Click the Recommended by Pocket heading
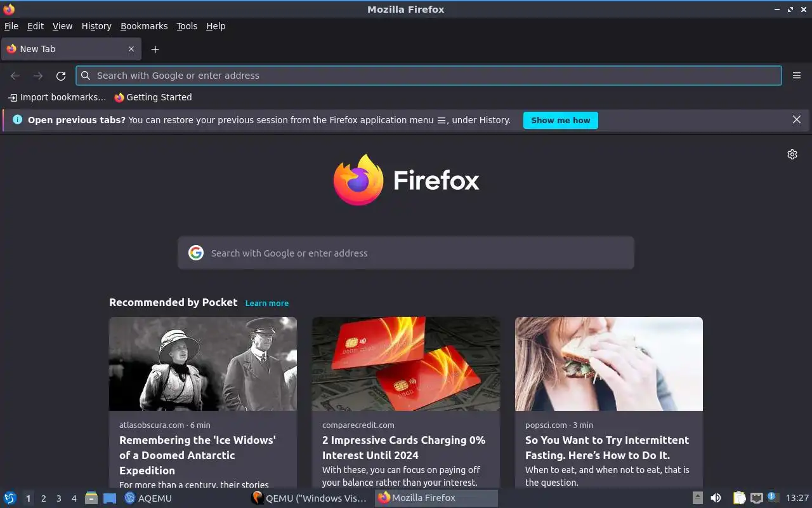 click(173, 302)
